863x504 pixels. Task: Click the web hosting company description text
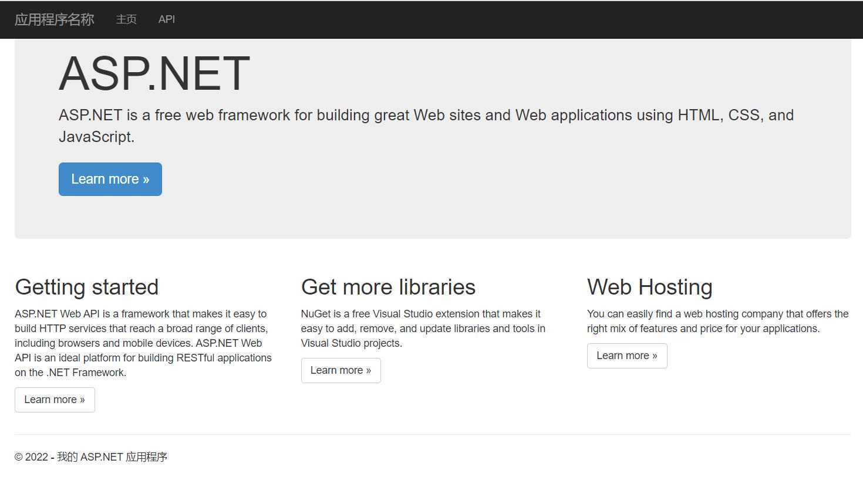(x=718, y=321)
